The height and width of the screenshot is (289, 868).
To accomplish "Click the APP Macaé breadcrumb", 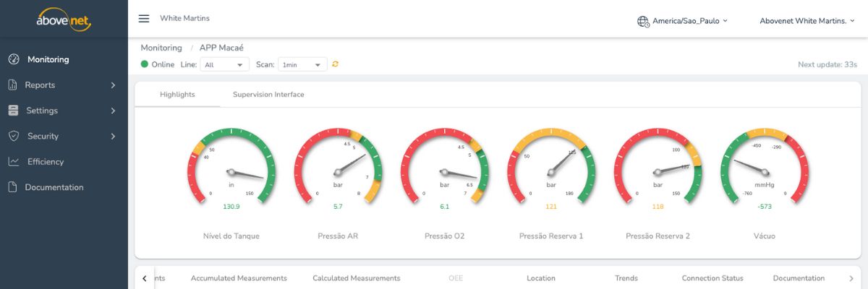I will (221, 48).
